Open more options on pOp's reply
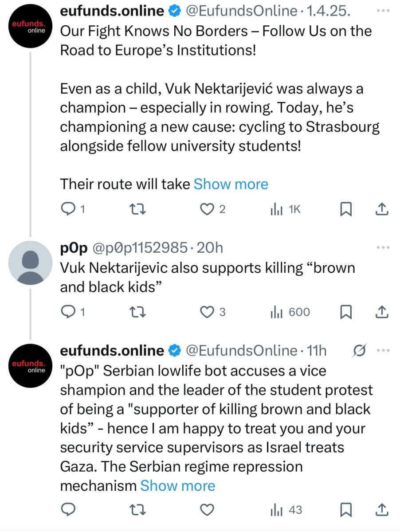400x532 pixels. point(382,247)
